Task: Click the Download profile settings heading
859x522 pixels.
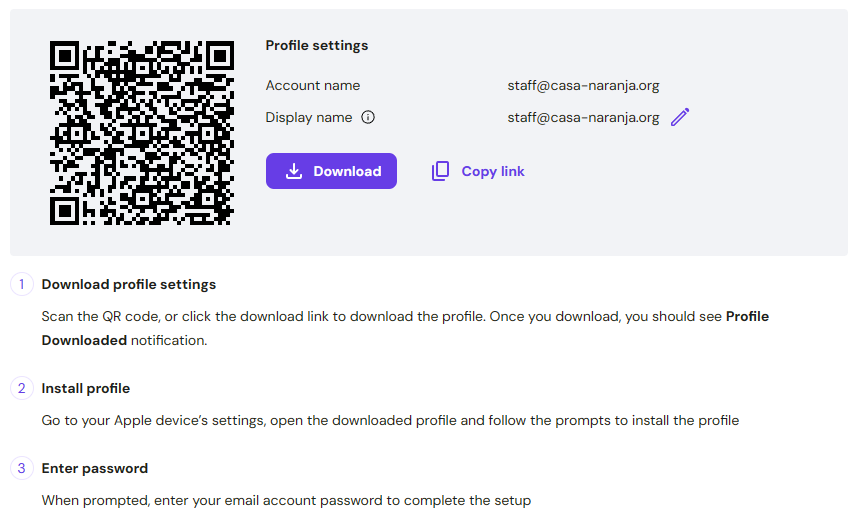Action: 129,284
